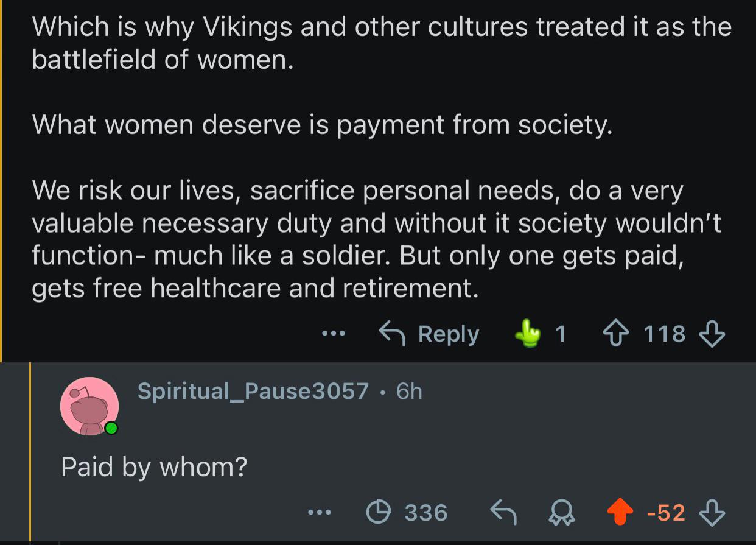Remove the red upvote on the -52 comment

coord(621,513)
